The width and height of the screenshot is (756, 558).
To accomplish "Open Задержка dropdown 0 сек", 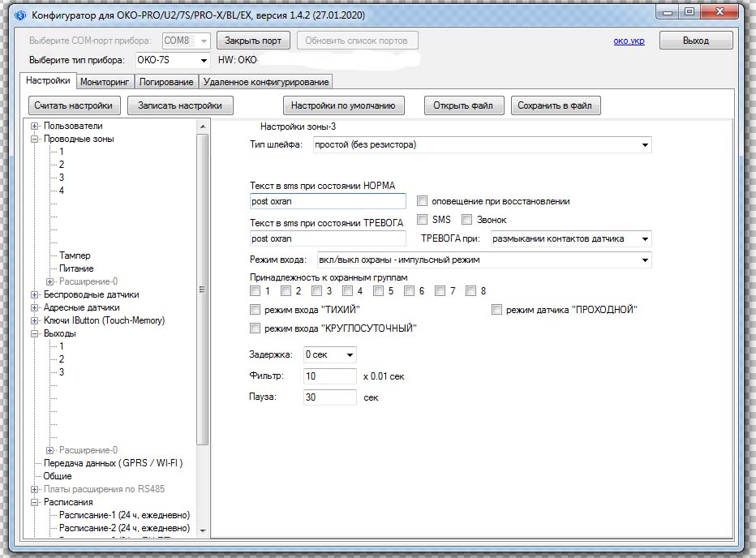I will coord(330,355).
